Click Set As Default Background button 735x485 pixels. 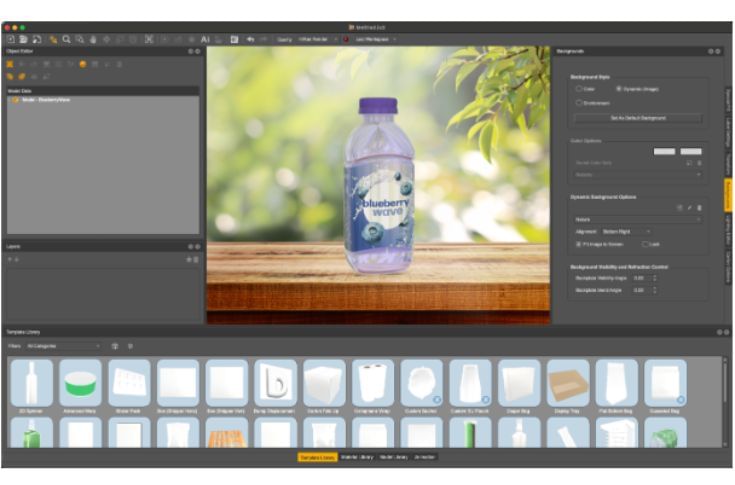(x=637, y=118)
